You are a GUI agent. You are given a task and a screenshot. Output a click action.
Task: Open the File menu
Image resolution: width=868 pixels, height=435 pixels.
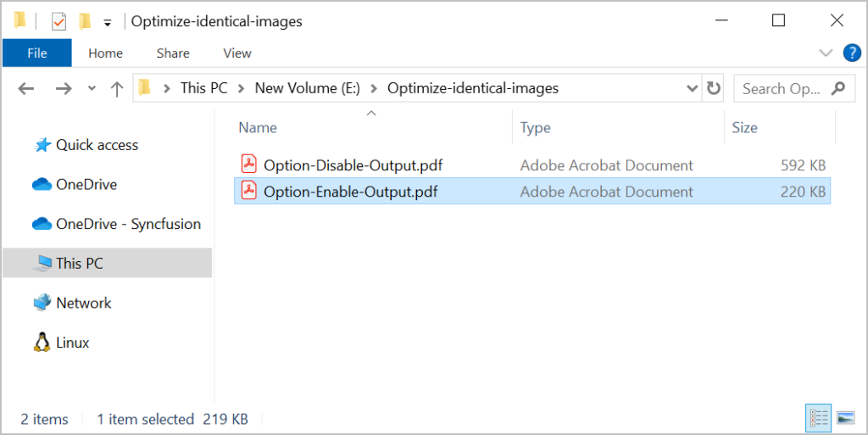37,53
